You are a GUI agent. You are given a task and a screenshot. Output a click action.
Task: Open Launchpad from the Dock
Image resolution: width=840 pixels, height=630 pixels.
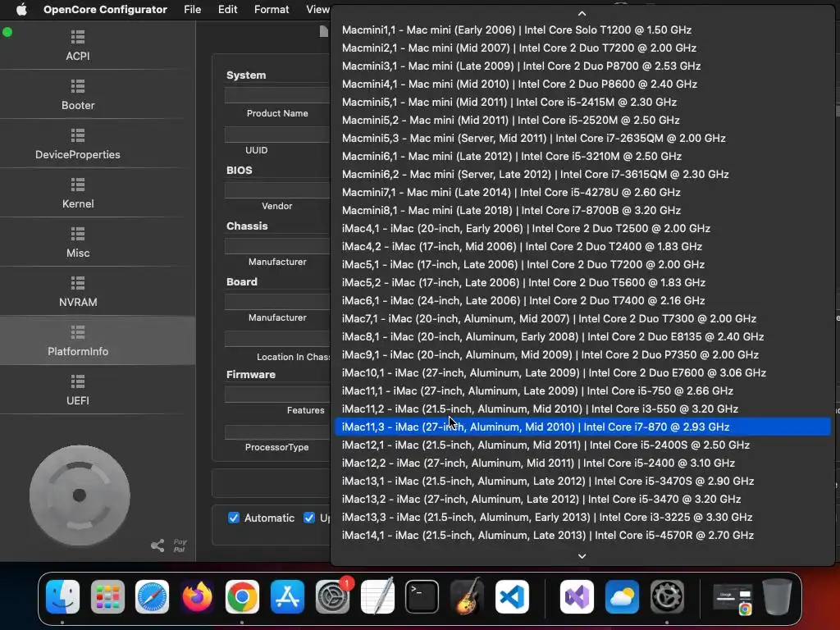coord(107,596)
